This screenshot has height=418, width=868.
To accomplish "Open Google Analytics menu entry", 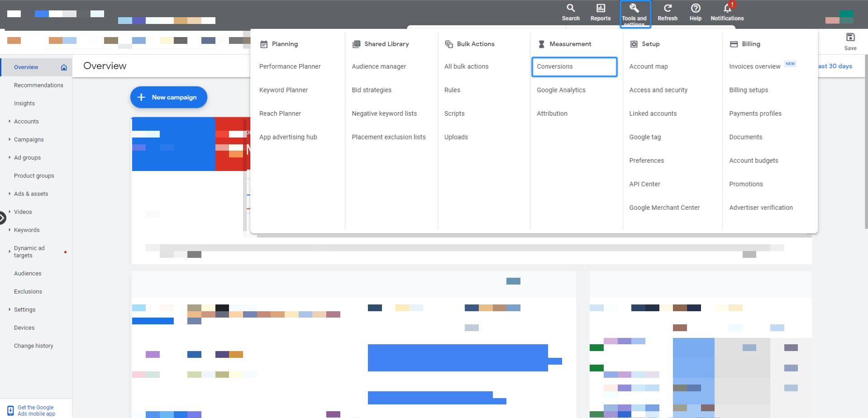I will tap(561, 90).
